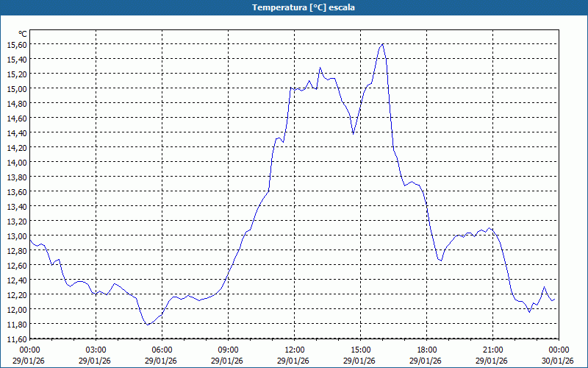Image resolution: width=588 pixels, height=368 pixels.
Task: Select the 14,20 y-axis label
Action: tap(17, 148)
